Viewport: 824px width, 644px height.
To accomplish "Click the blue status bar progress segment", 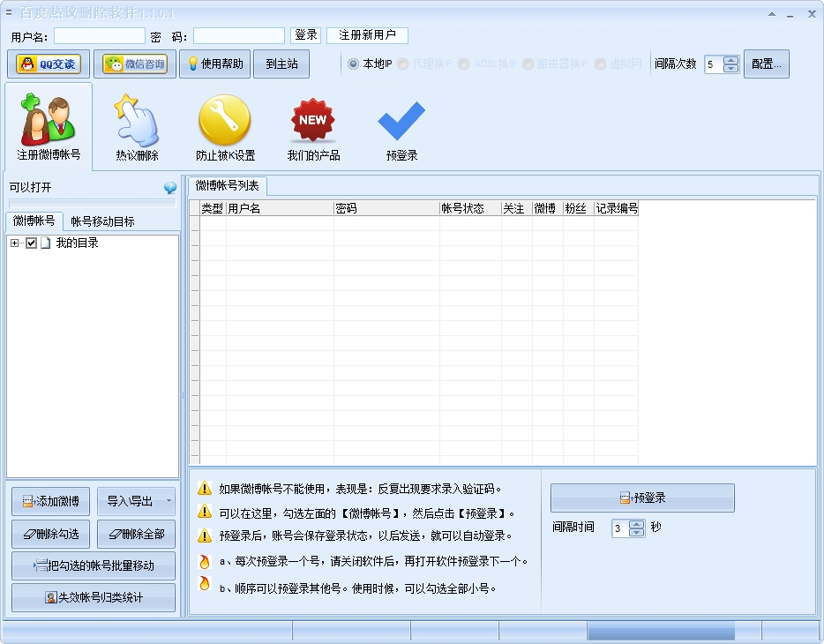I will pyautogui.click(x=661, y=631).
